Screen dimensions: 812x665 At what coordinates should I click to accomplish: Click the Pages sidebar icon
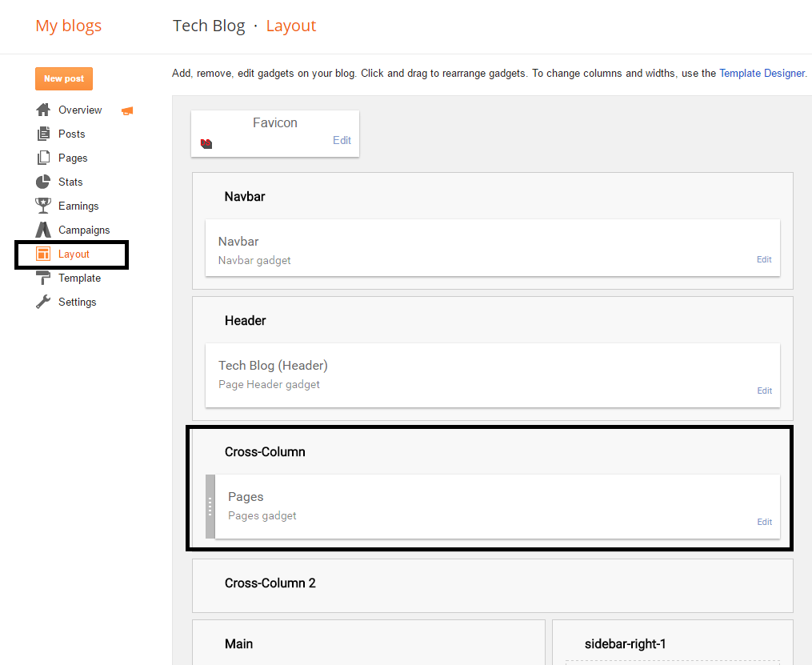click(x=43, y=158)
